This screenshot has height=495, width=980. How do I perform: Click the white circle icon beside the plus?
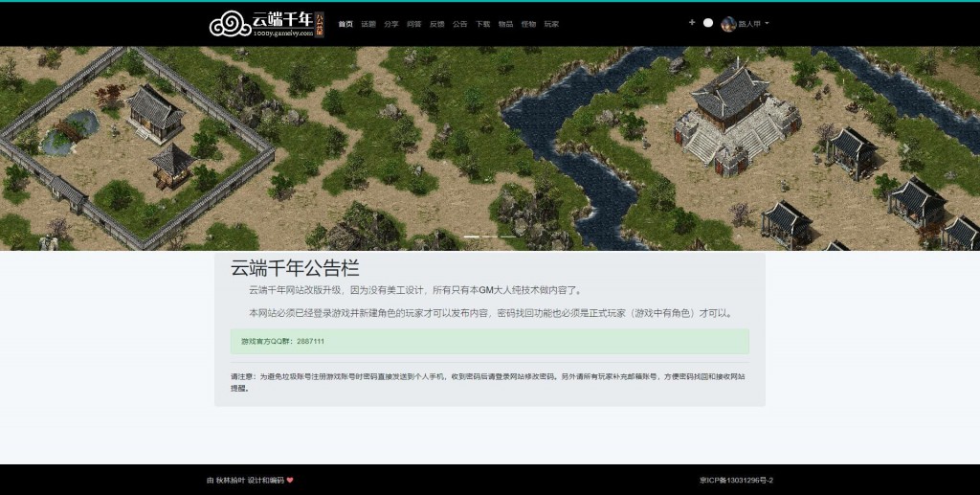click(708, 23)
